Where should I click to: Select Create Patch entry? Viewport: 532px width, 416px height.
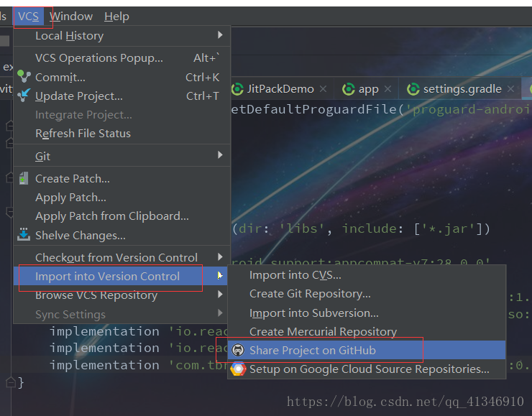[x=121, y=179]
